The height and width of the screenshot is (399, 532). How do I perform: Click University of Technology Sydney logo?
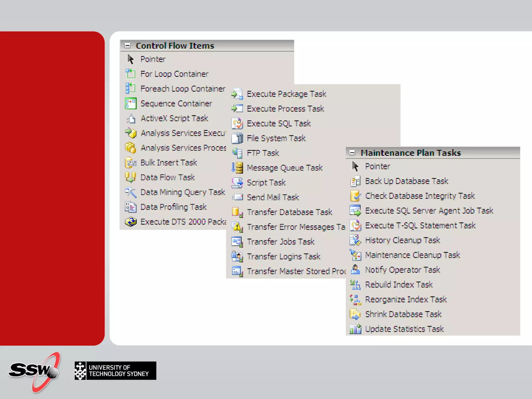(115, 371)
